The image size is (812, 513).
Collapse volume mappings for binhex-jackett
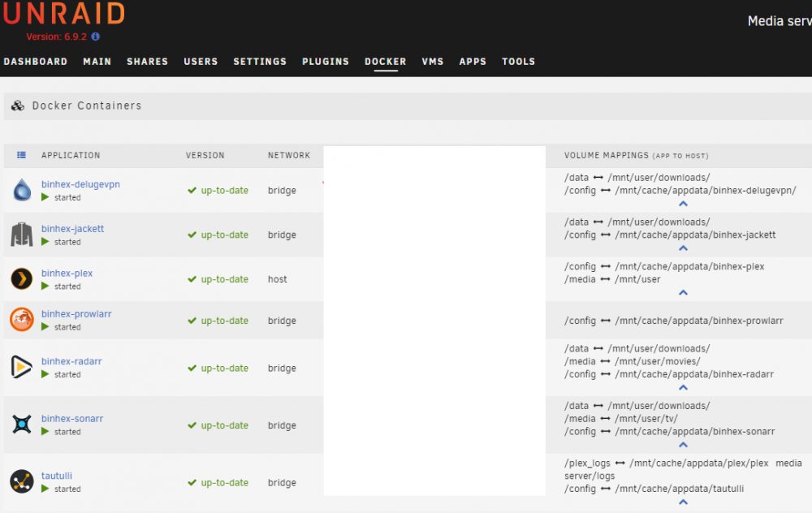683,248
